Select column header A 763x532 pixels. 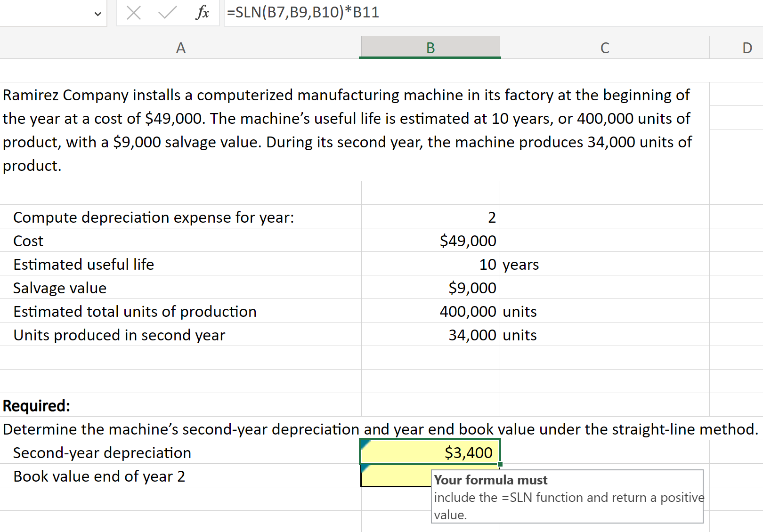[x=180, y=47]
